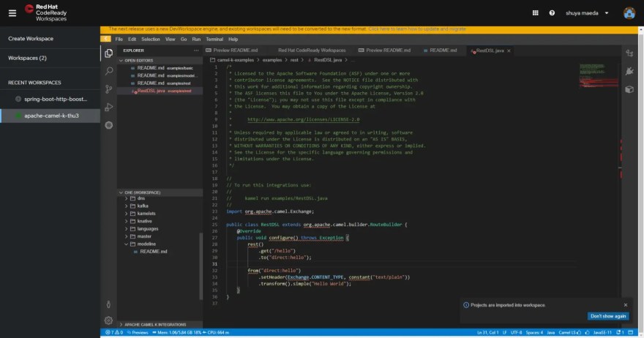Open the Source Control view

click(x=109, y=89)
